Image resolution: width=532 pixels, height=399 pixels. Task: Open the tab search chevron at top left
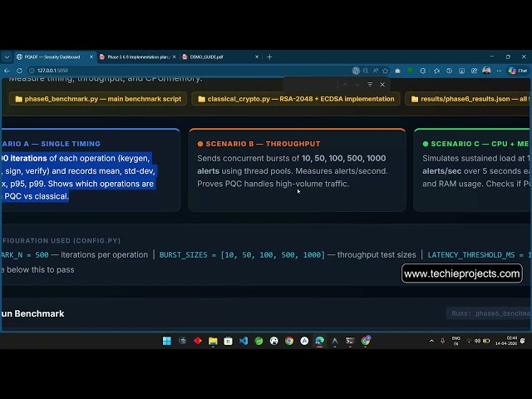point(7,57)
